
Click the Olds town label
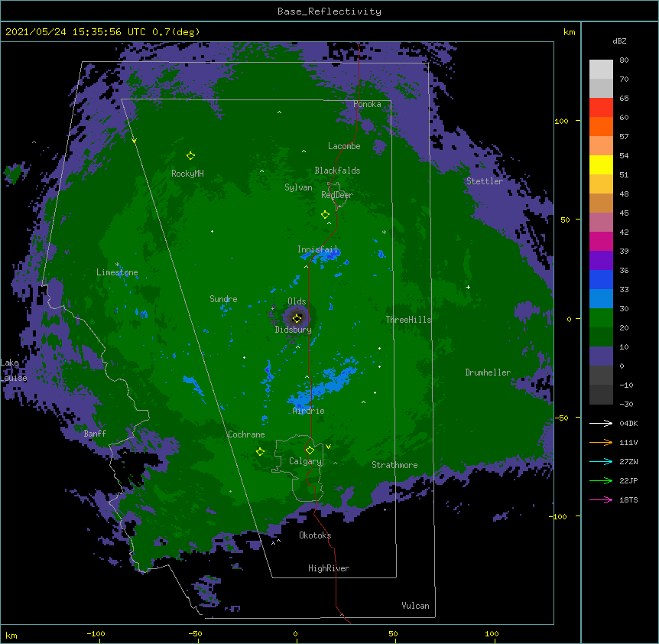click(x=297, y=301)
